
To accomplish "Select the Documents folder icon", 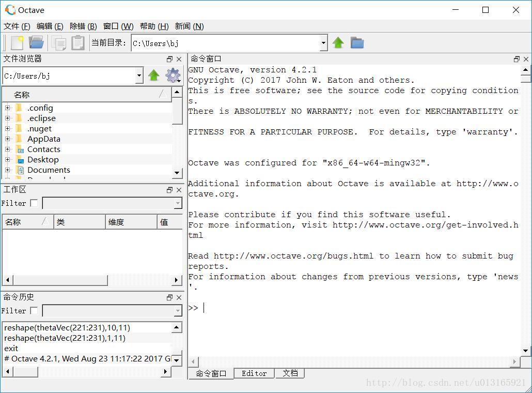I will pos(20,170).
